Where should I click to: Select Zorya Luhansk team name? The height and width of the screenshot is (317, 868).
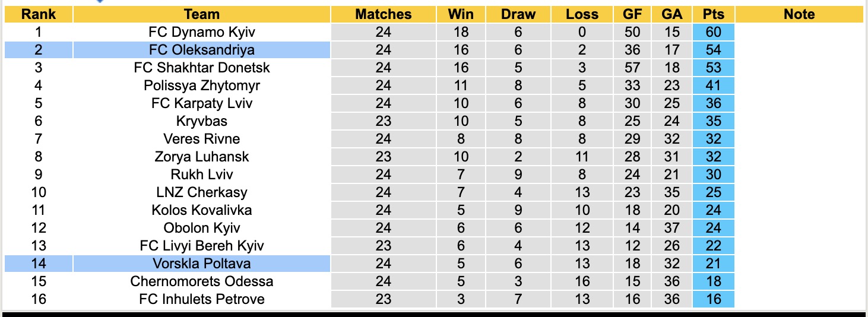[x=202, y=157]
